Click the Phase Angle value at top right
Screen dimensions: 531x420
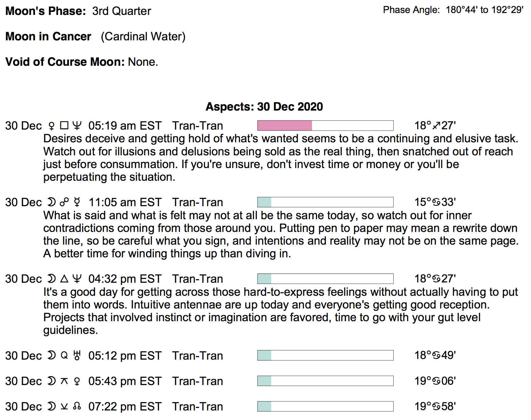484,10
